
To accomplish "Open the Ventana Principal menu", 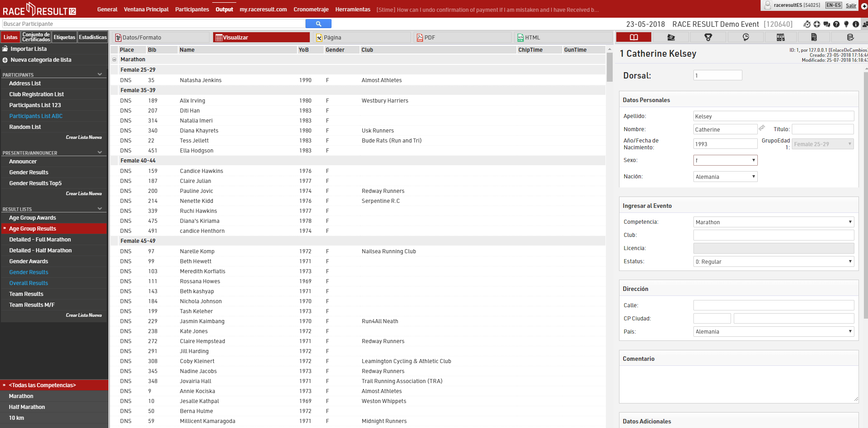I will coord(146,9).
